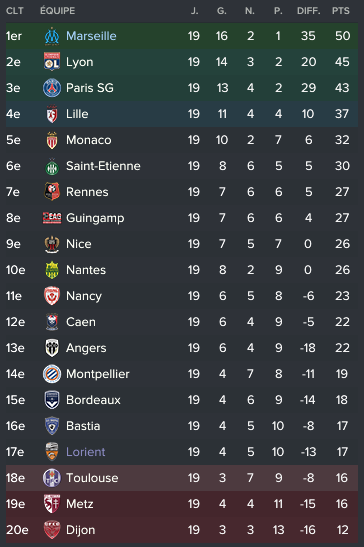The height and width of the screenshot is (547, 364).
Task: Click the Monaco club crest icon
Action: (52, 140)
